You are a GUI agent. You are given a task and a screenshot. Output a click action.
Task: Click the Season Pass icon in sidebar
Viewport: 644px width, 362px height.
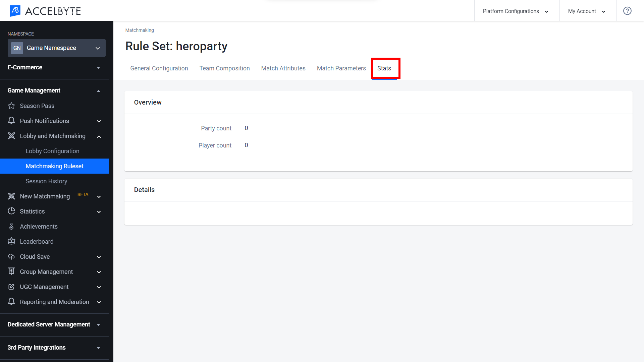coord(11,106)
